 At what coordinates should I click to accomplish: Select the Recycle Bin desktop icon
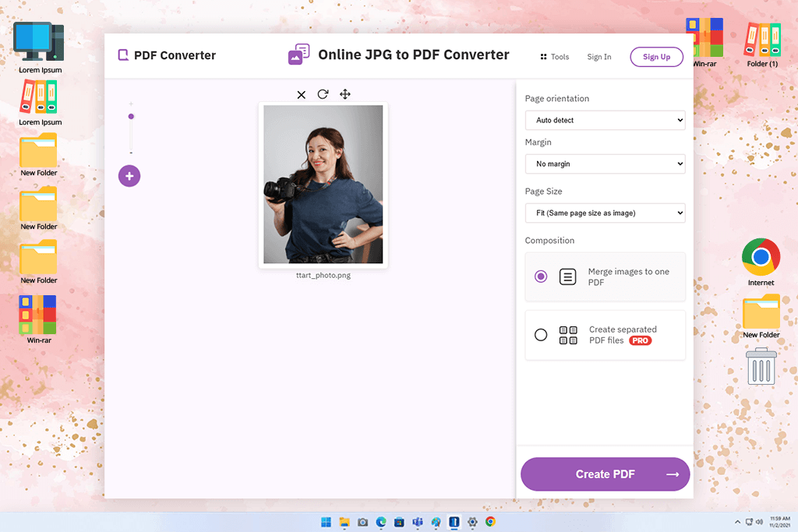(x=761, y=366)
